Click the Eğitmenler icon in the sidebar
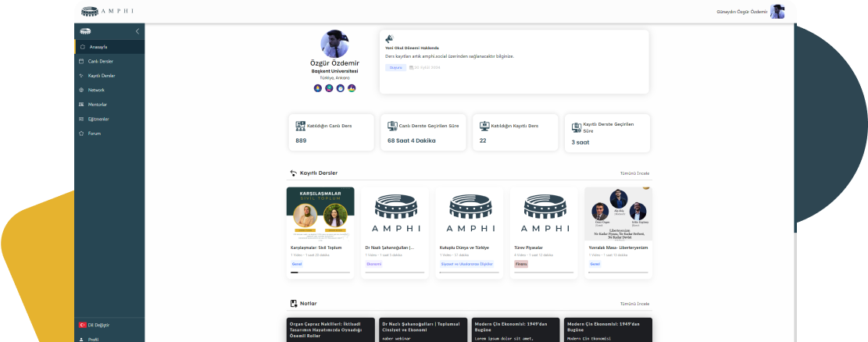The width and height of the screenshot is (868, 342). coord(81,119)
